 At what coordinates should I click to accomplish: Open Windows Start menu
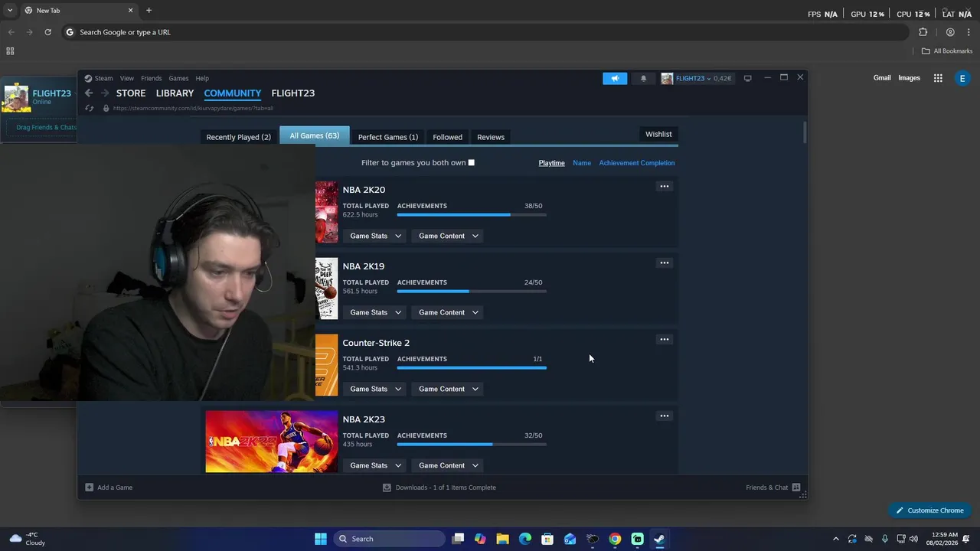pyautogui.click(x=321, y=539)
